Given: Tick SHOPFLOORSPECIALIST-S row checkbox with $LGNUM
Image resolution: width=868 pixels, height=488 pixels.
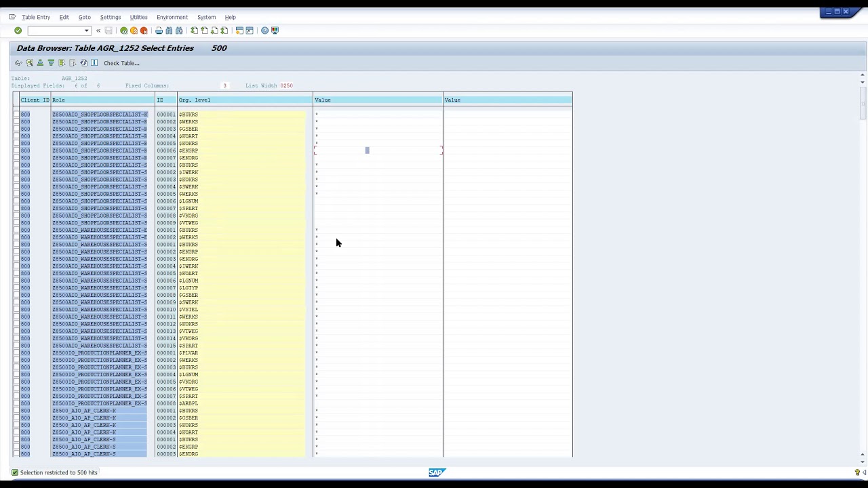Looking at the screenshot, I should (x=16, y=201).
